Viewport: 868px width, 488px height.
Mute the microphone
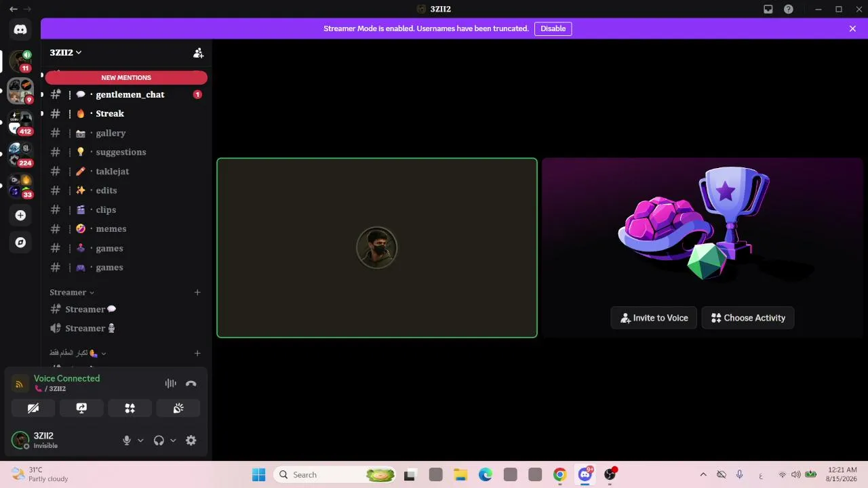point(126,440)
